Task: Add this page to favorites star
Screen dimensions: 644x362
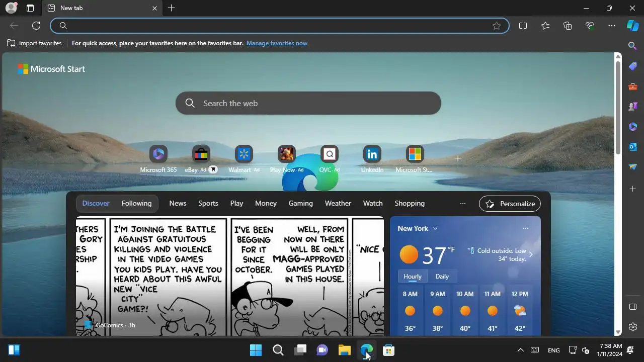Action: tap(497, 26)
